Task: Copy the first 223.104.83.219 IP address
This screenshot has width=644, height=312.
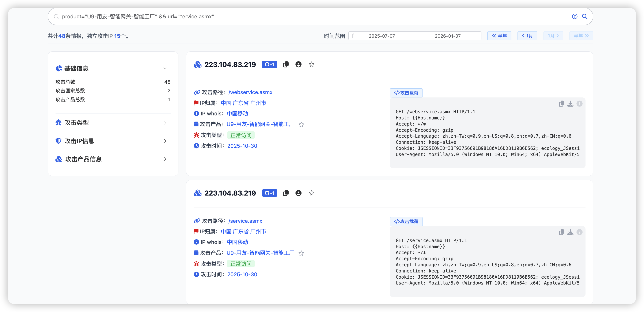Action: click(x=286, y=64)
